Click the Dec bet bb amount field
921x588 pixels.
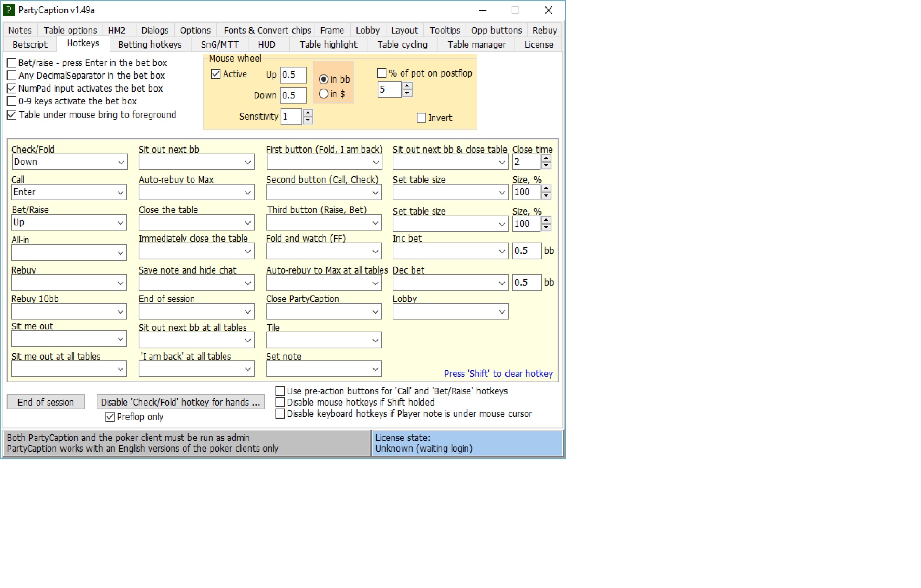click(527, 283)
